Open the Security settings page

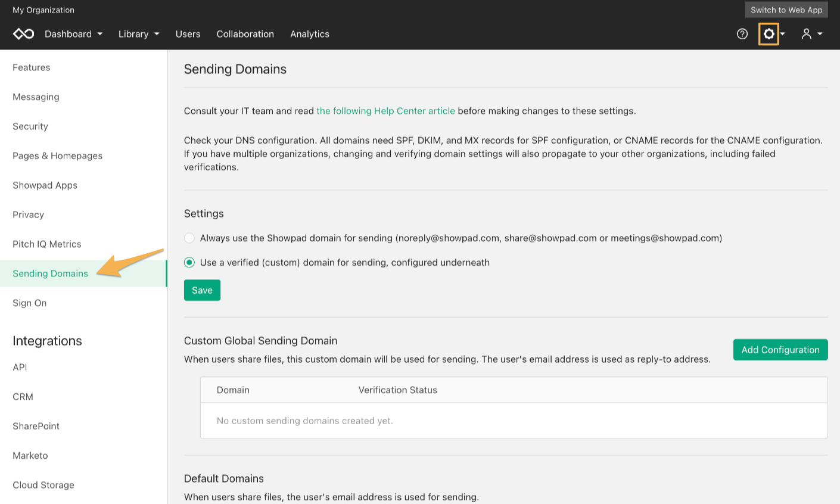[30, 126]
